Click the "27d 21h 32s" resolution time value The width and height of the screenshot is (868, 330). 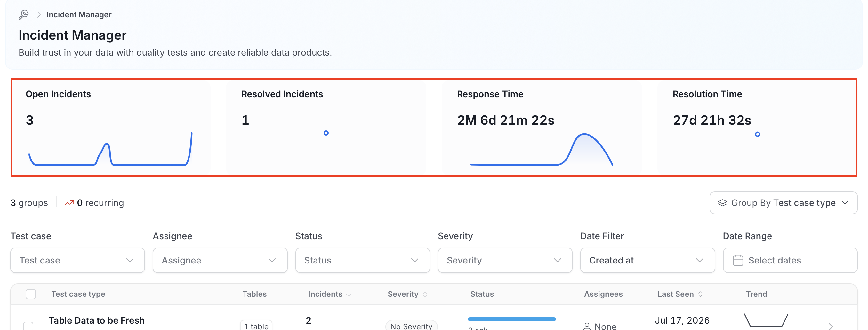tap(712, 120)
